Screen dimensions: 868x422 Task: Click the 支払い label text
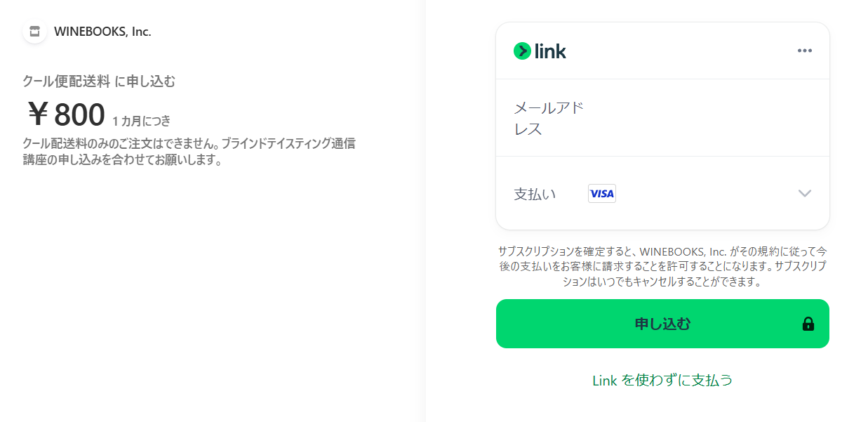click(535, 194)
